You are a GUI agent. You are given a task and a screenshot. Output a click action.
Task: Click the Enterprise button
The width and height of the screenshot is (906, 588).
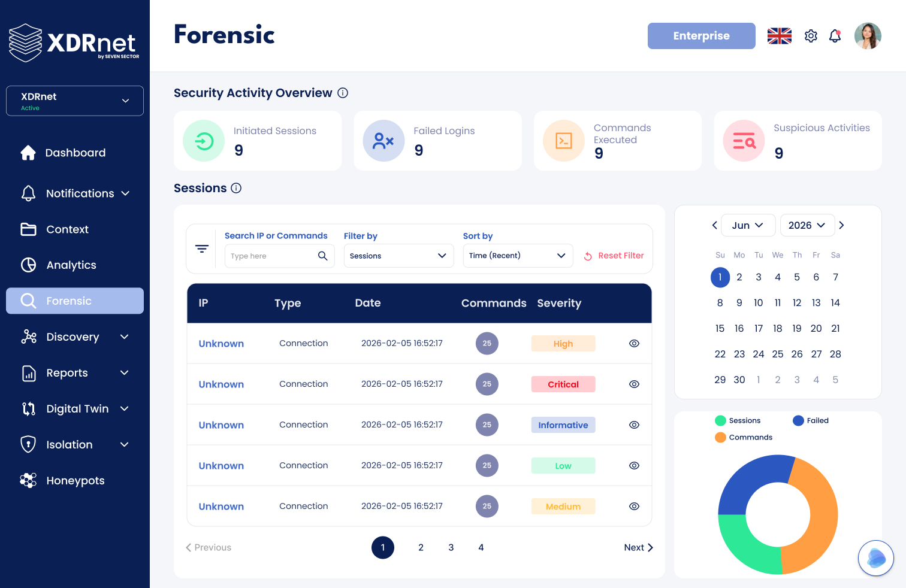[x=701, y=36]
